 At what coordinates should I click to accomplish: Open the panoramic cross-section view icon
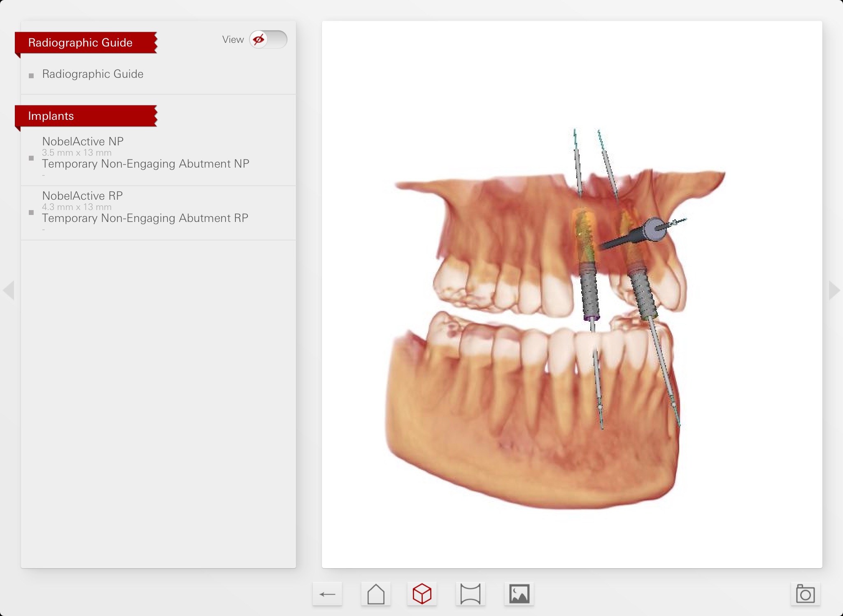click(x=470, y=594)
